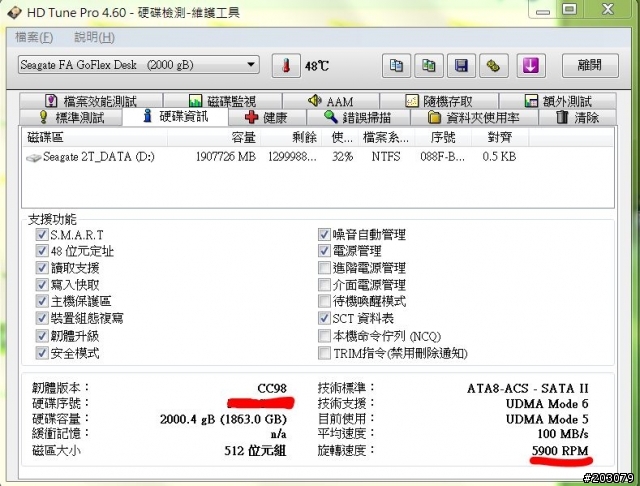This screenshot has width=640, height=486.
Task: Click the 48℃ temperature reading
Action: pos(316,66)
